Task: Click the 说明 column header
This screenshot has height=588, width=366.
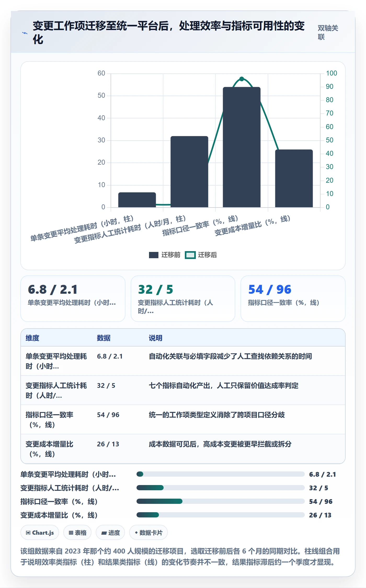Action: 156,338
